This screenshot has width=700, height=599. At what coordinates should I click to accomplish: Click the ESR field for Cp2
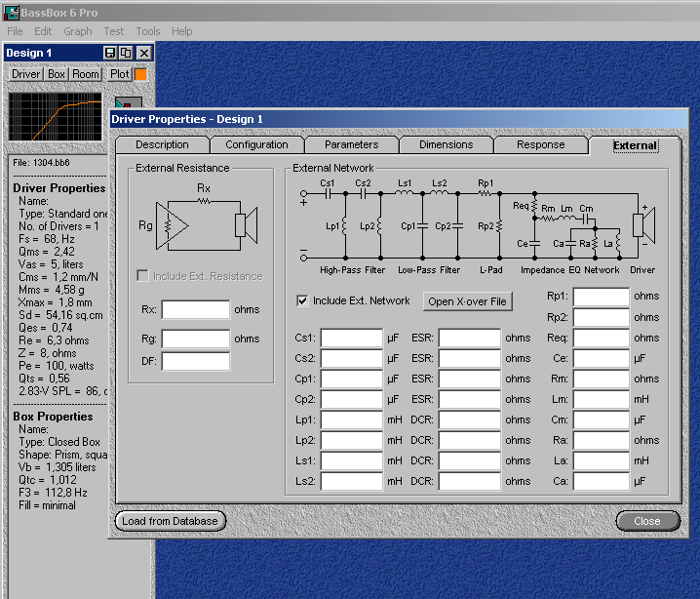(x=470, y=399)
